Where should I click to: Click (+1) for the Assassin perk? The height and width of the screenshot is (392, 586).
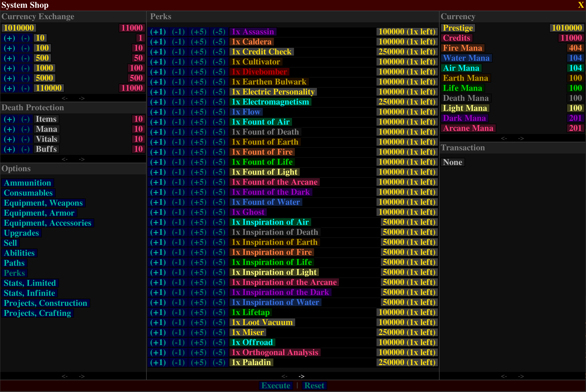coord(158,32)
